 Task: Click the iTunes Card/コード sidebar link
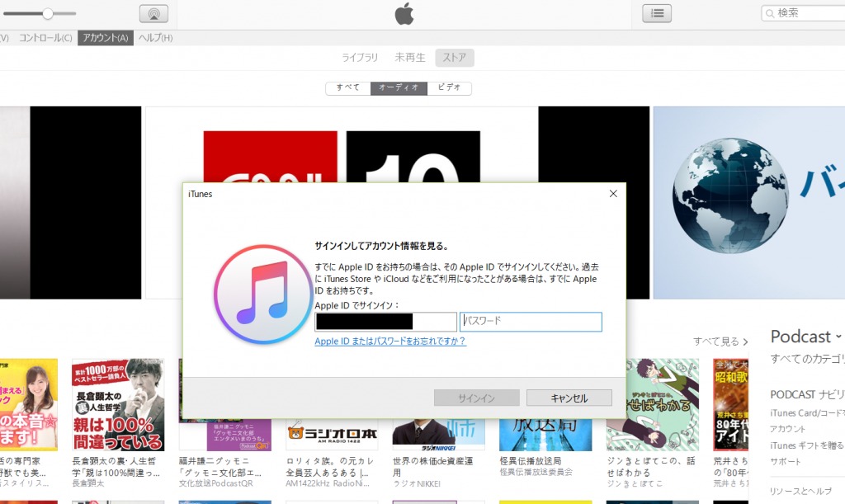click(807, 413)
